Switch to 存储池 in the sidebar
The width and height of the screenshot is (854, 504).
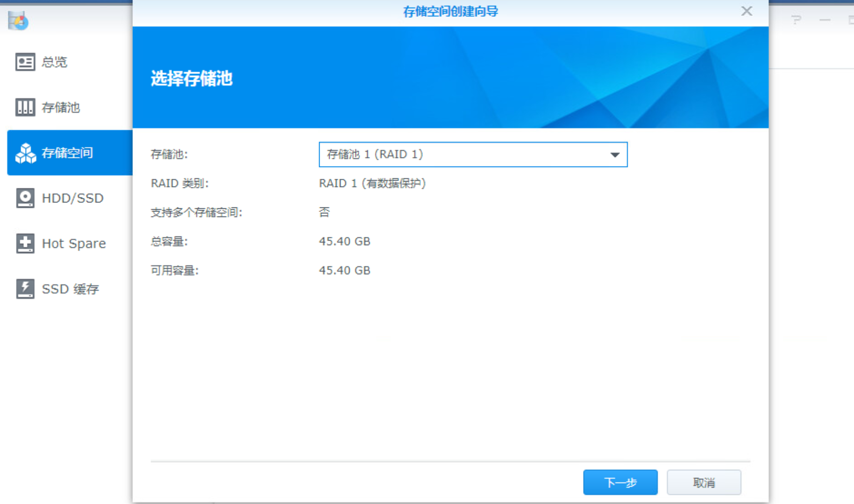coord(70,107)
